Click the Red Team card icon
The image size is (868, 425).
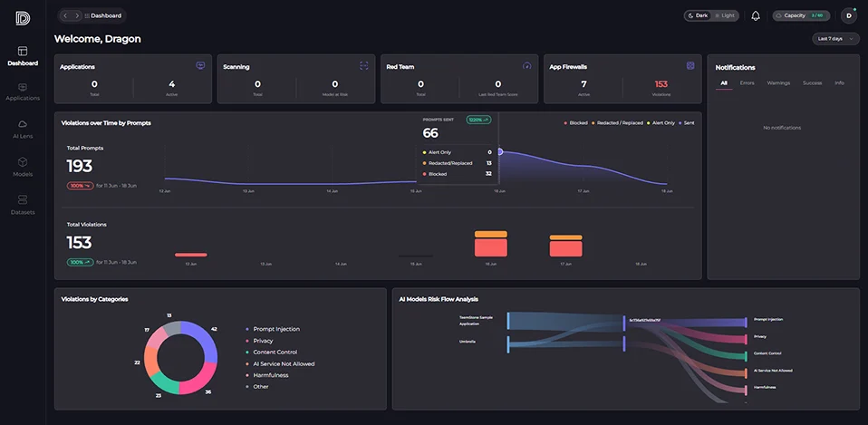[527, 65]
